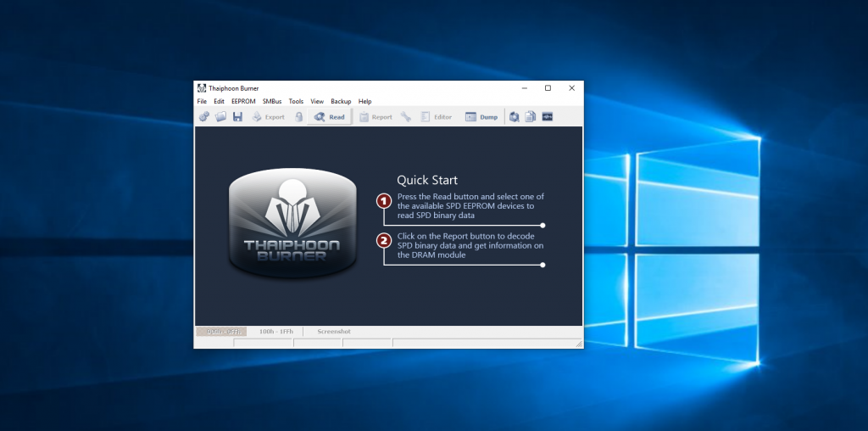The width and height of the screenshot is (868, 431).
Task: Select the 000h - 0FFh tab
Action: 221,331
